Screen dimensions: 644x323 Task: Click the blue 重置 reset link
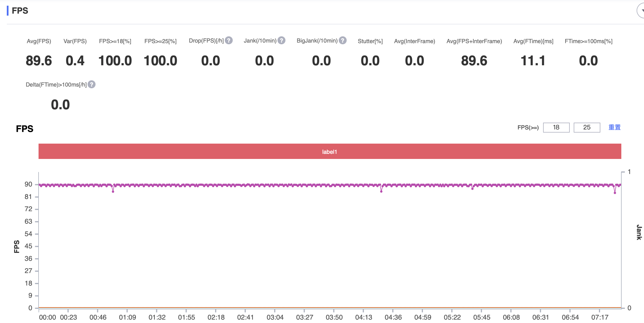coord(615,127)
